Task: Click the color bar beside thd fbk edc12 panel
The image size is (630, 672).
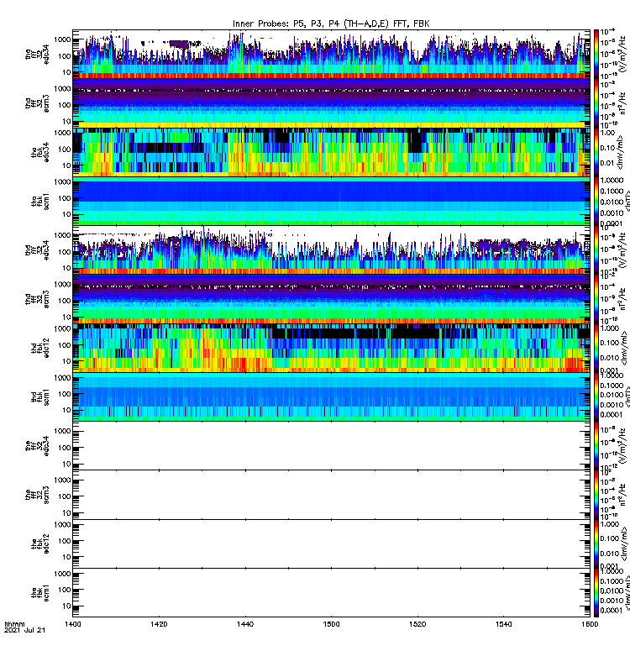Action: pos(596,348)
